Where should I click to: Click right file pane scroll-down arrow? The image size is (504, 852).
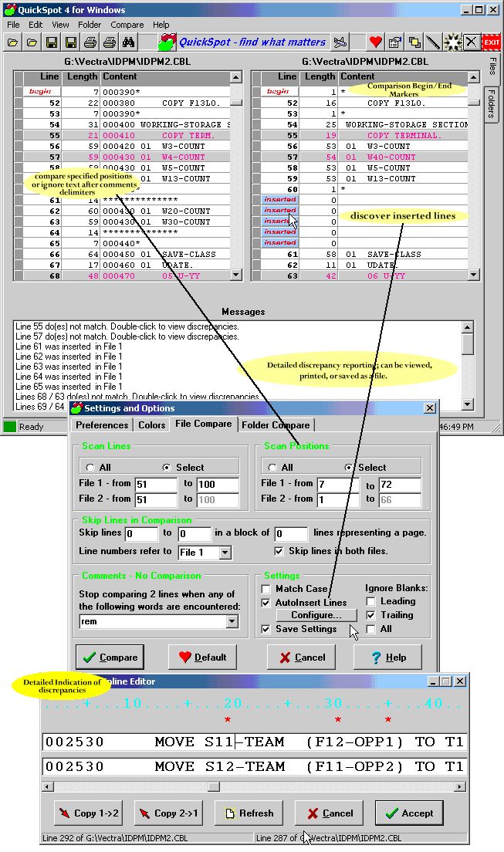pos(474,275)
